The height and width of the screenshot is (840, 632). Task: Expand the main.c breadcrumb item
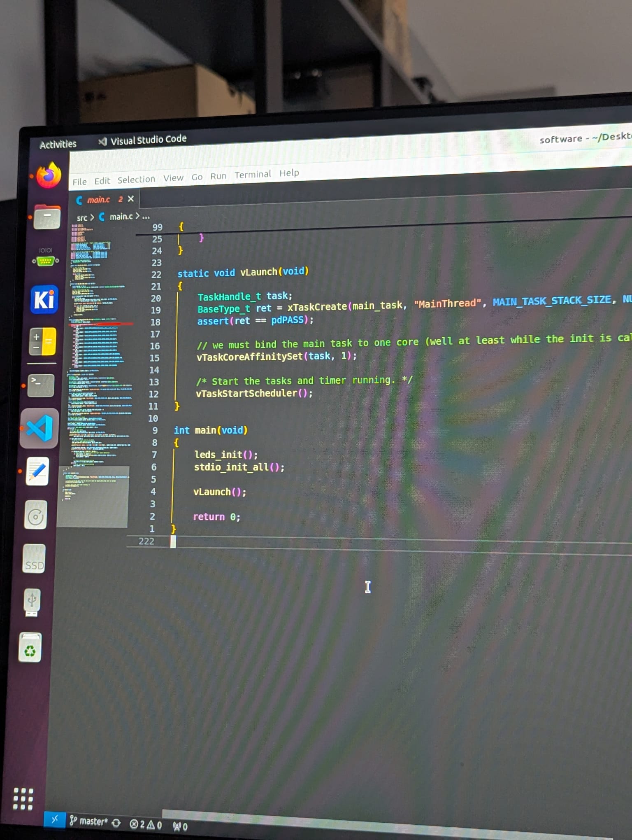116,217
